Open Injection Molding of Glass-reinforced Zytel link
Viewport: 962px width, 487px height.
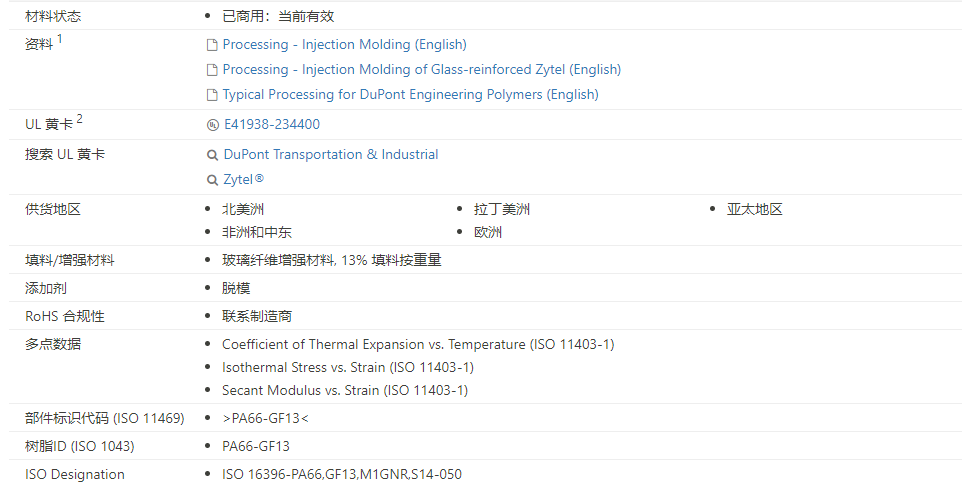[421, 70]
